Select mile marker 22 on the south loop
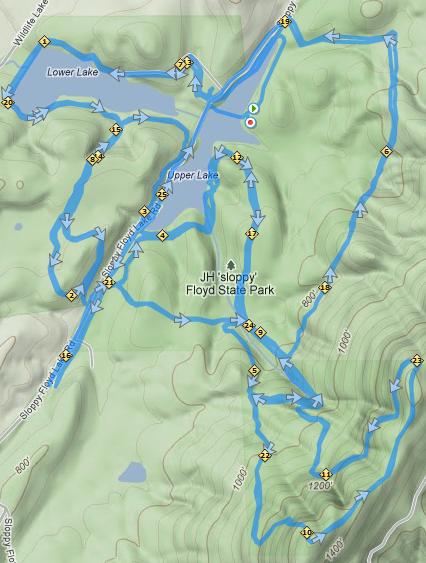The width and height of the screenshot is (426, 563). point(265,456)
